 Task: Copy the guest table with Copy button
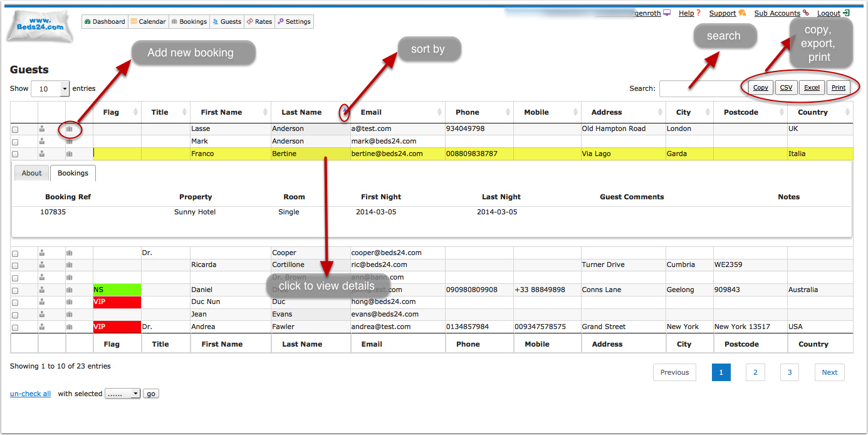[761, 88]
